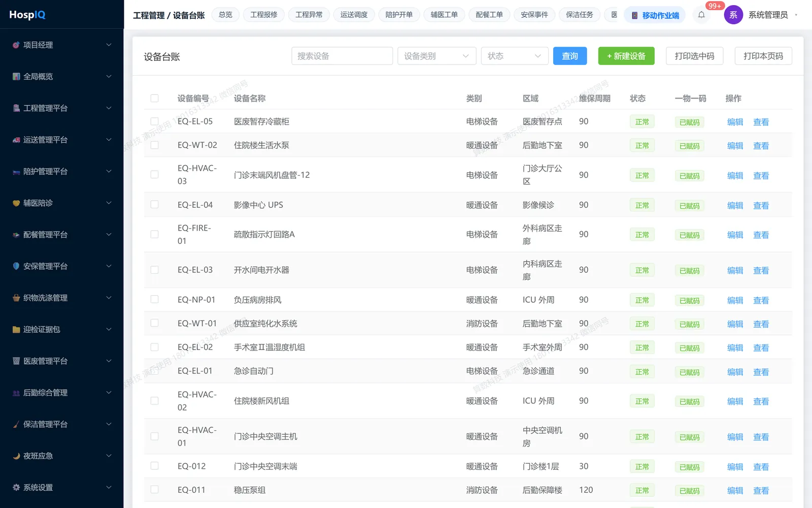This screenshot has width=812, height=508.
Task: Open notifications bell icon
Action: [x=701, y=15]
